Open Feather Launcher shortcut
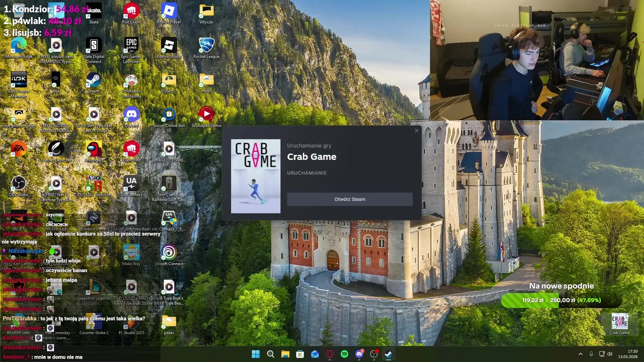This screenshot has width=644, height=362. click(56, 152)
